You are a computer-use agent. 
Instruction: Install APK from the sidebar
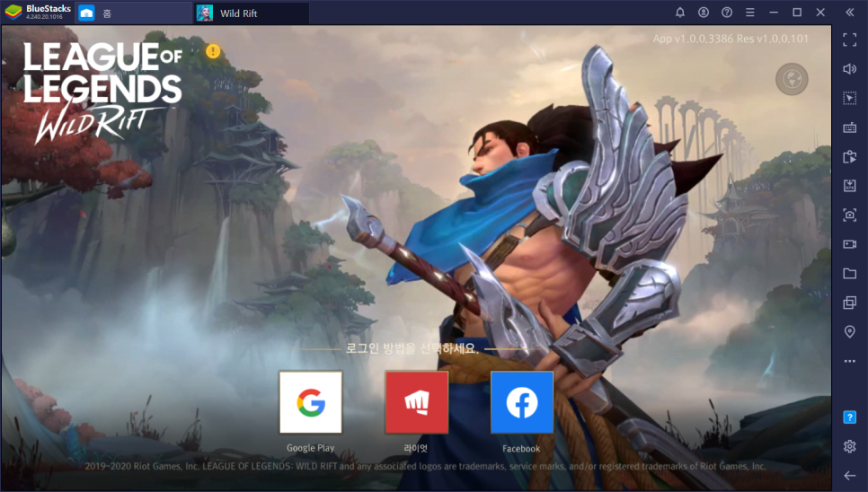pos(850,186)
